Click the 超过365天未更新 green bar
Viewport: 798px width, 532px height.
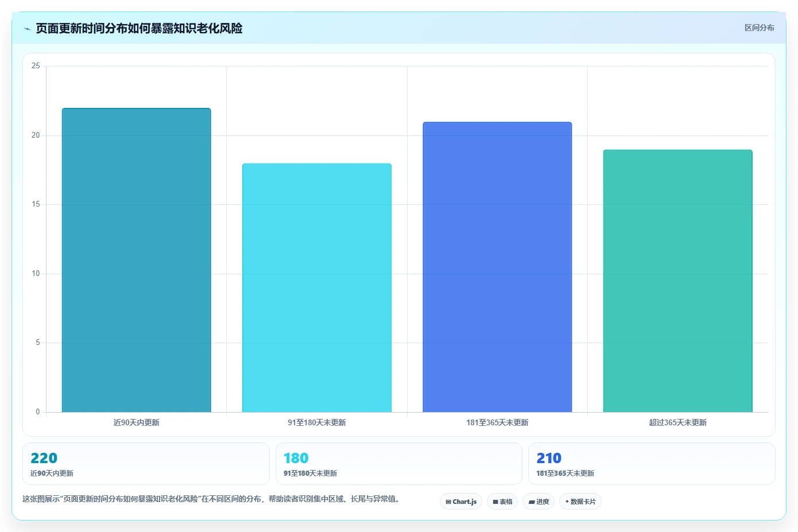[x=677, y=281]
